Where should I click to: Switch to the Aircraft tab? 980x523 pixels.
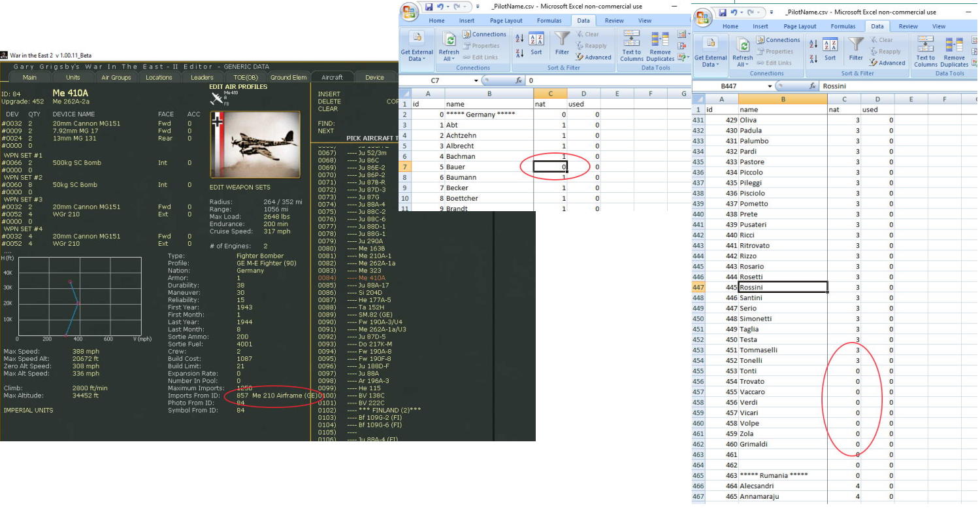pos(333,76)
